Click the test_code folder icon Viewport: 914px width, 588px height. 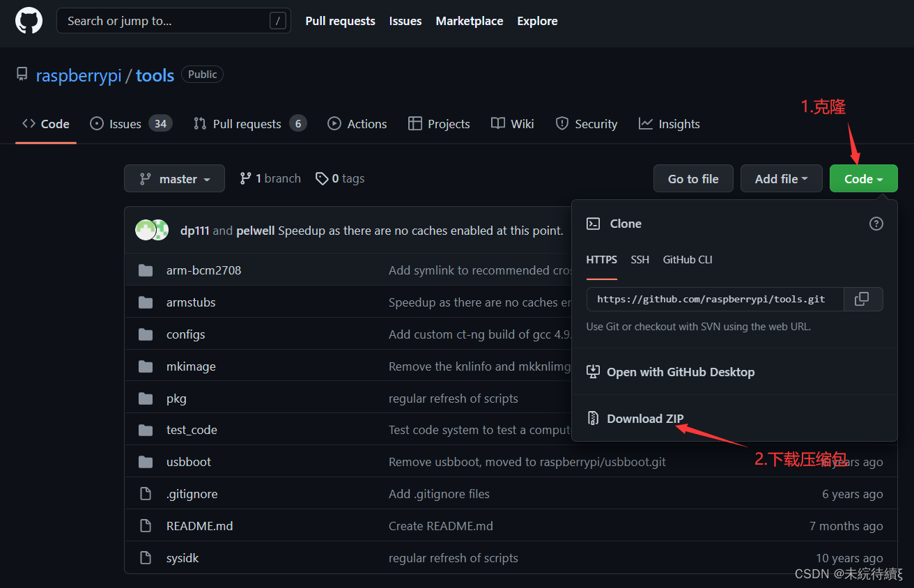[146, 430]
